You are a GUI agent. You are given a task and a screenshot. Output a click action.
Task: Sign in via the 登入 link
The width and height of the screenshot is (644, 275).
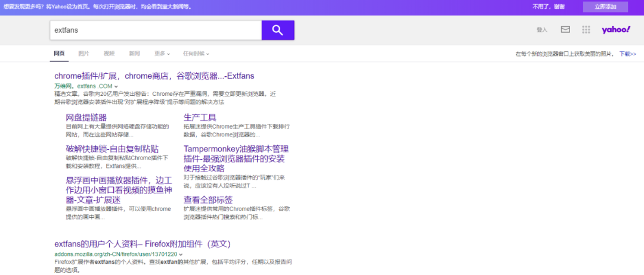pos(541,30)
